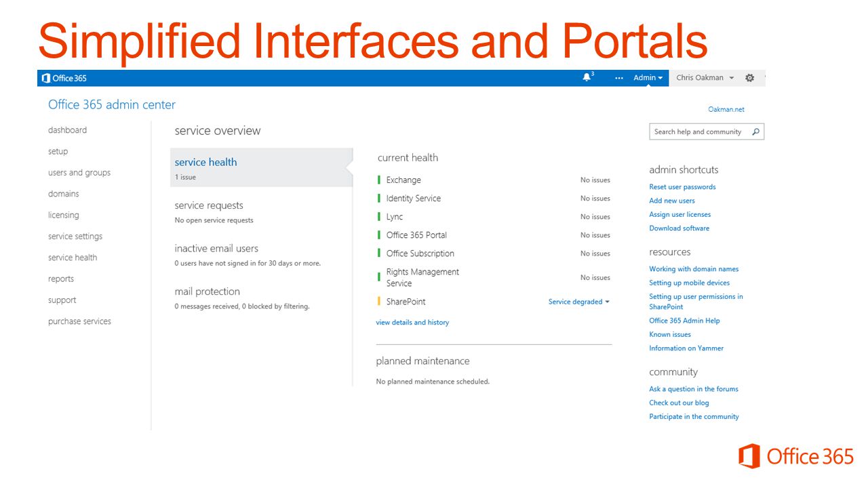Select domains in the sidebar
Image resolution: width=868 pixels, height=488 pixels.
click(64, 194)
